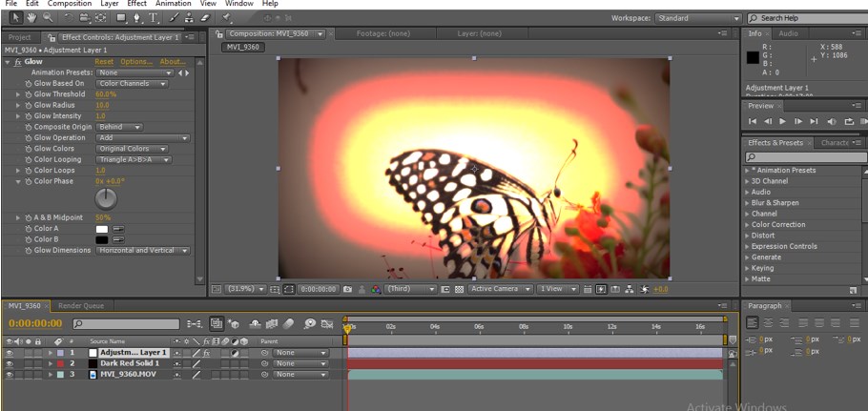Click the Play button in Preview panel
Image resolution: width=868 pixels, height=411 pixels.
pyautogui.click(x=783, y=122)
